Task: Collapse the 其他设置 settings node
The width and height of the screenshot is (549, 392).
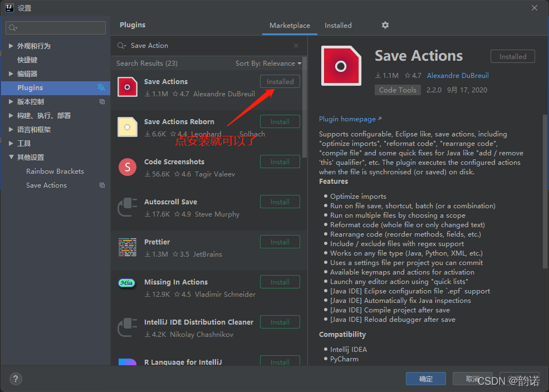Action: (11, 157)
